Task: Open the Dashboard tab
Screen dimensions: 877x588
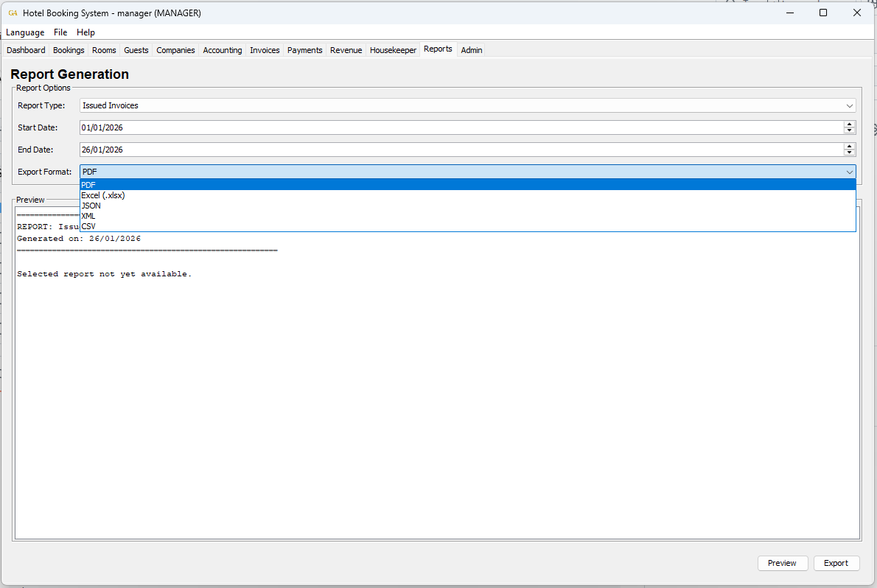Action: (x=26, y=50)
